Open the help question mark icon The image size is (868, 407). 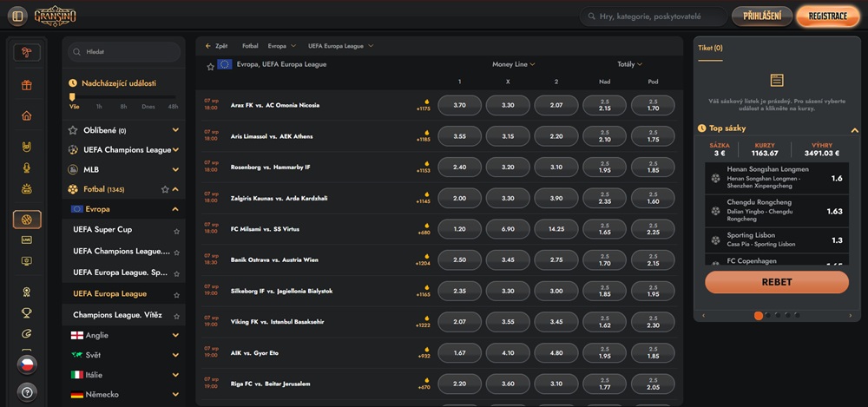pyautogui.click(x=27, y=392)
